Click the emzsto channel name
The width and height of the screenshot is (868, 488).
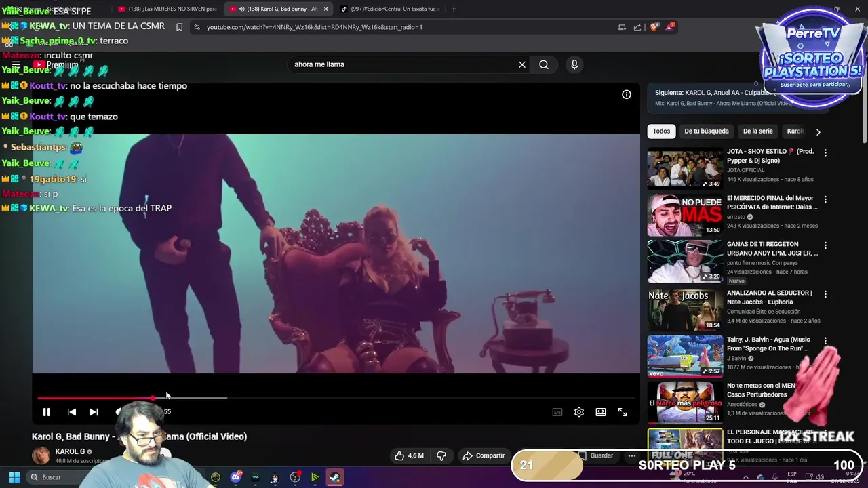[x=736, y=217]
